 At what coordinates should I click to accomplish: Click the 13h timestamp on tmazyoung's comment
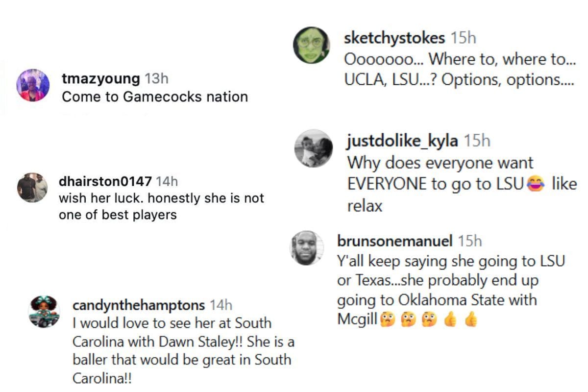click(157, 78)
